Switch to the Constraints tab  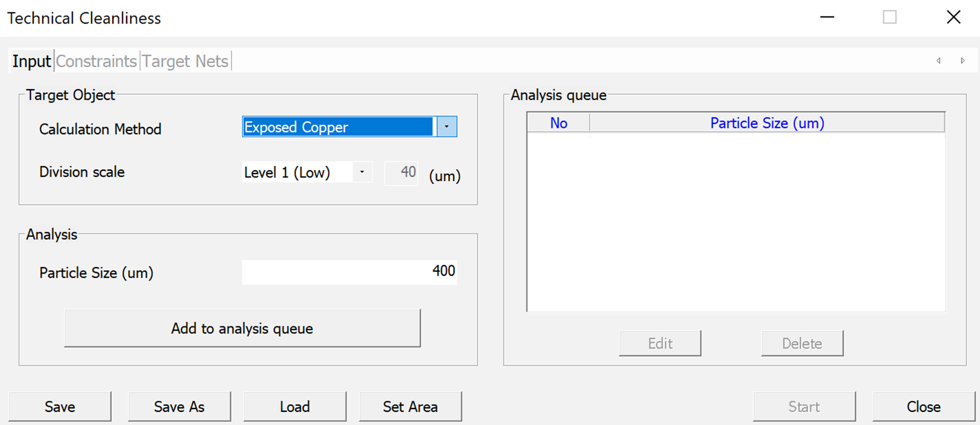(x=96, y=61)
